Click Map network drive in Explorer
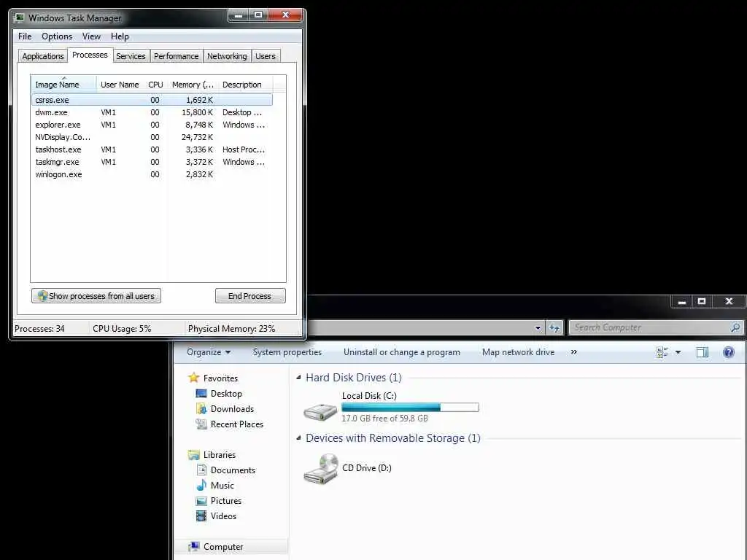747x560 pixels. pyautogui.click(x=519, y=352)
